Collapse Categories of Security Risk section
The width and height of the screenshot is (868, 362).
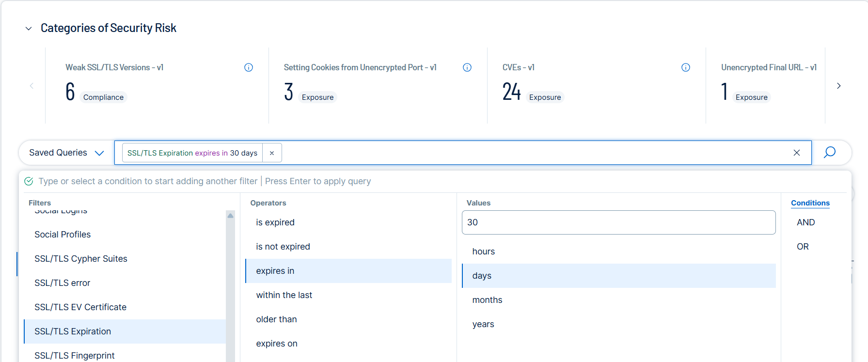tap(29, 29)
